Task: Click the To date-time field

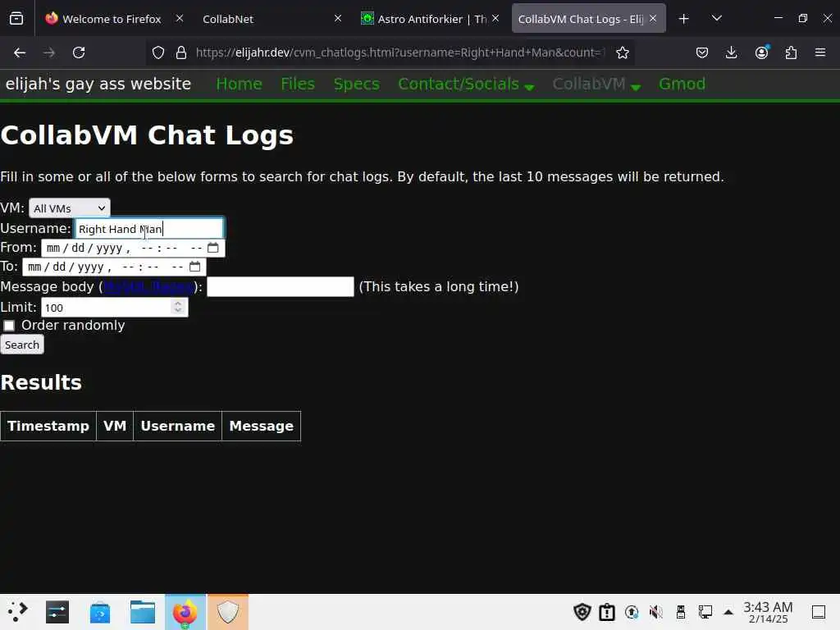Action: [x=114, y=267]
